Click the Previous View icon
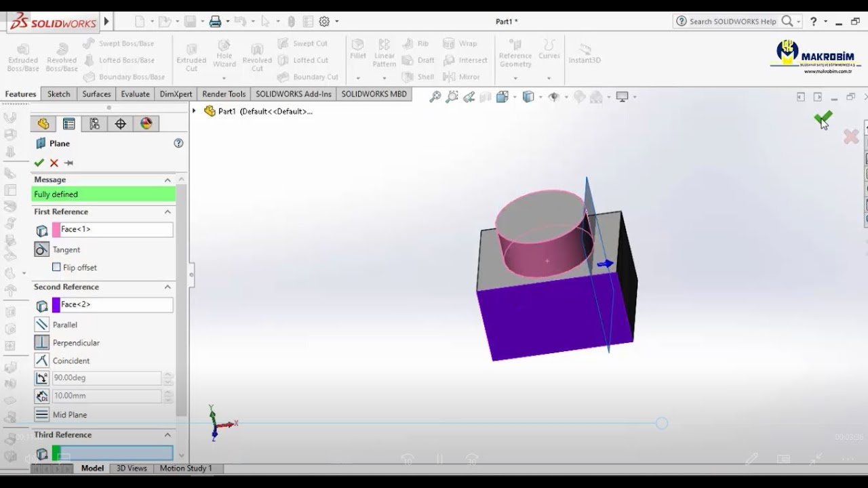The image size is (868, 488). [x=469, y=97]
